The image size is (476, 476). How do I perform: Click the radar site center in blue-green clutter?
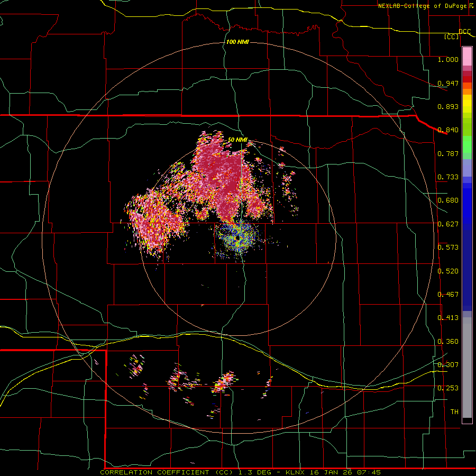(x=237, y=239)
